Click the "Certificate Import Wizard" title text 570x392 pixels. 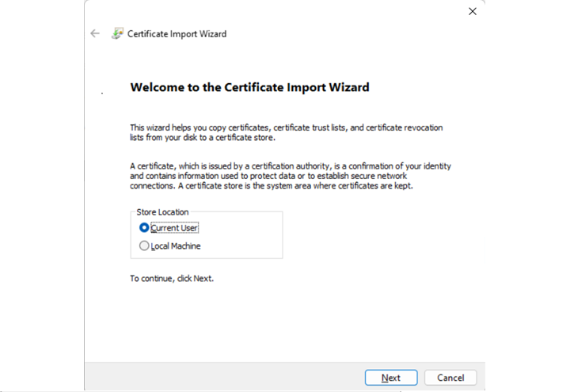click(177, 34)
